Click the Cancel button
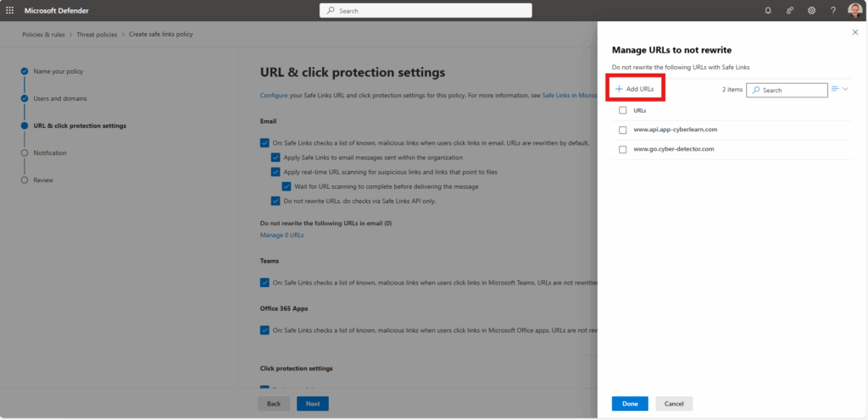Image resolution: width=868 pixels, height=420 pixels. (674, 403)
